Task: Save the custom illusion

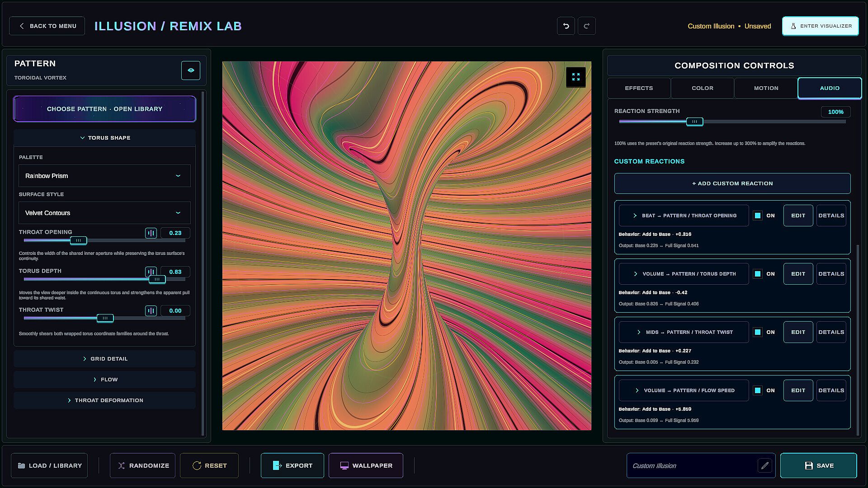Action: 818,465
